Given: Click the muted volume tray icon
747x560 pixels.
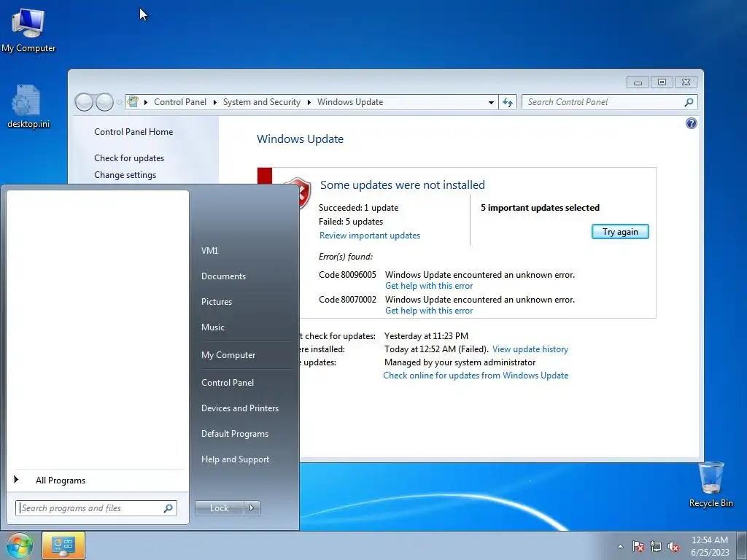Looking at the screenshot, I should pyautogui.click(x=673, y=546).
